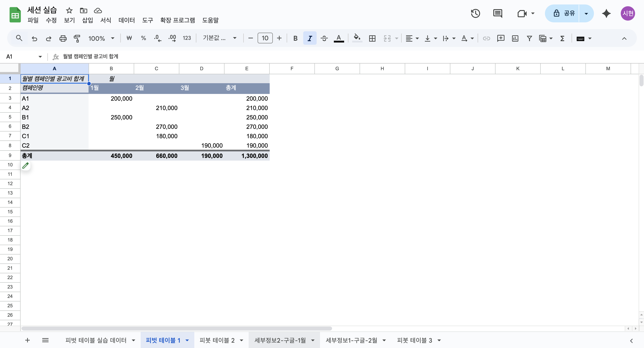Image resolution: width=644 pixels, height=348 pixels.
Task: Open version history clock icon
Action: tap(475, 13)
